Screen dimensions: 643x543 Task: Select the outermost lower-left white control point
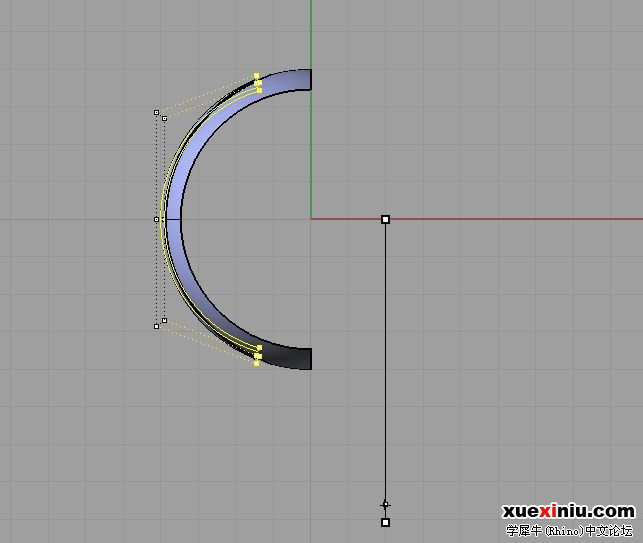pyautogui.click(x=156, y=326)
